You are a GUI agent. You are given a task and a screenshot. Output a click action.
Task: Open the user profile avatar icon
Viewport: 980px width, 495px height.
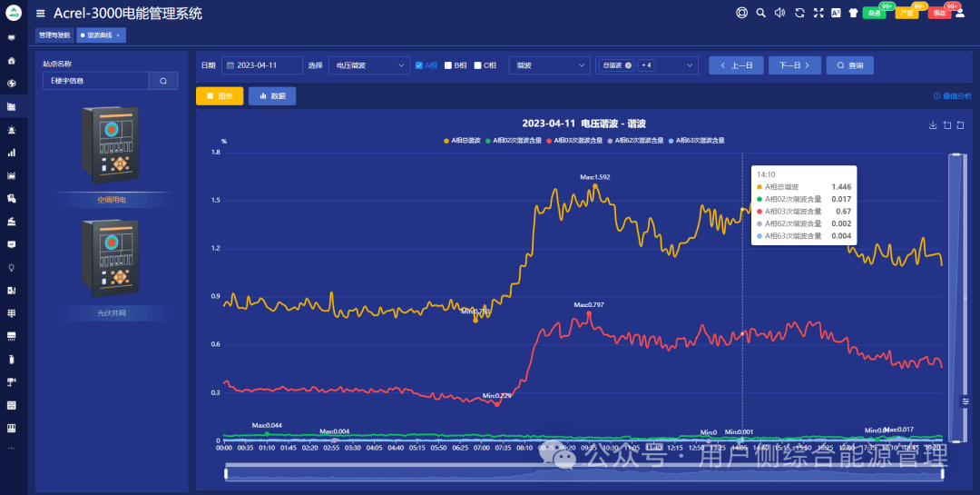[960, 13]
